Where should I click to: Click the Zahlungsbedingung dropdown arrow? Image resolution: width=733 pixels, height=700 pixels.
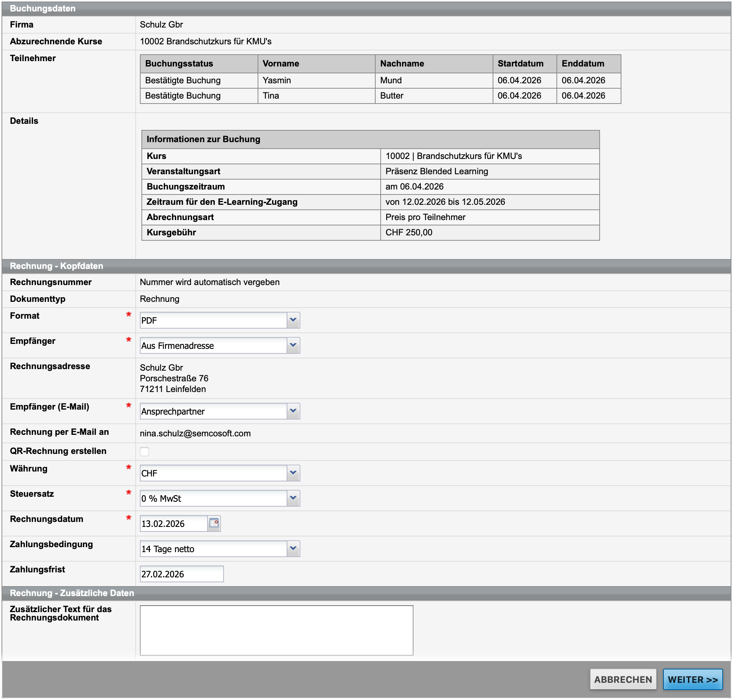click(293, 549)
